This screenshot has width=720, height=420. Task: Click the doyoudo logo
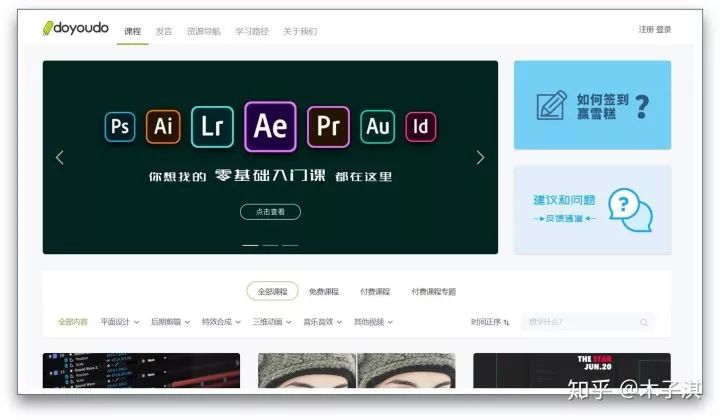coord(76,28)
